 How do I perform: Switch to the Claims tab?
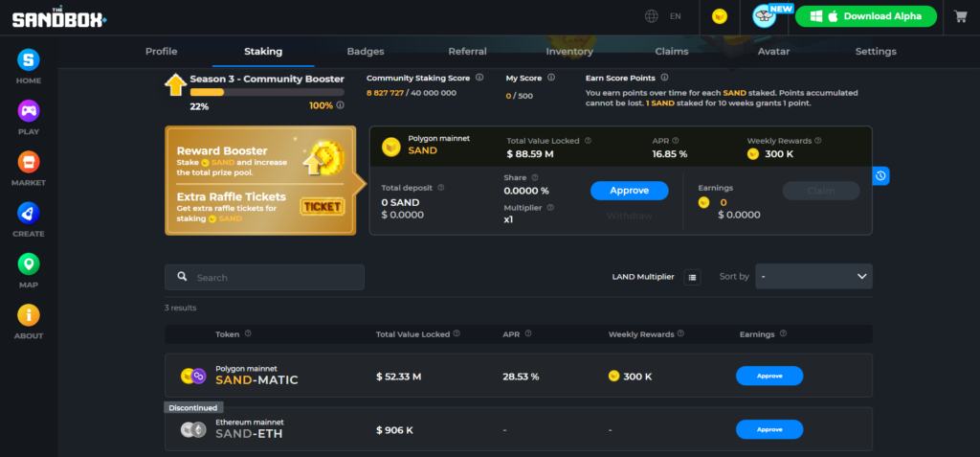672,52
